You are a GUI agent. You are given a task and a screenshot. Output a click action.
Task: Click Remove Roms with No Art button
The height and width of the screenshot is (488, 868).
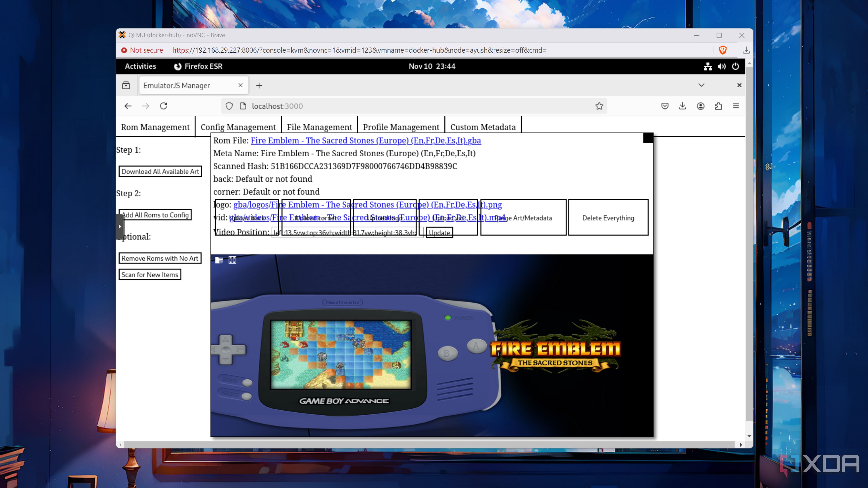coord(160,258)
